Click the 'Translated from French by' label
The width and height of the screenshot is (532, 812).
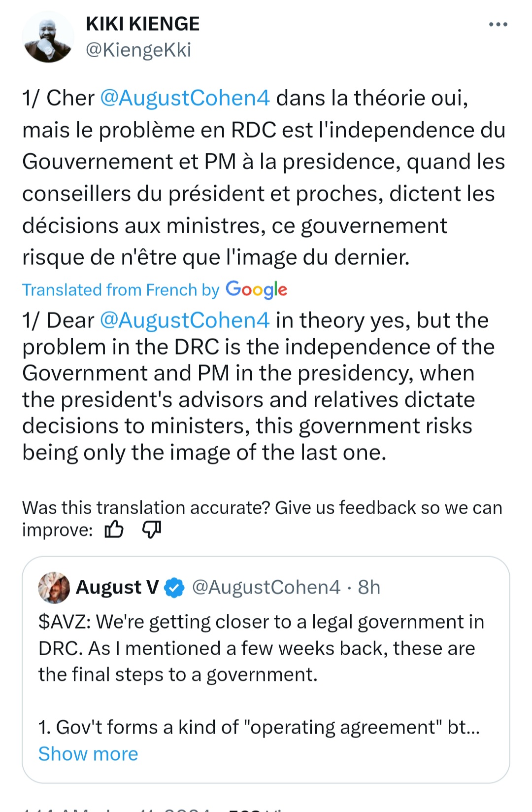click(x=121, y=290)
